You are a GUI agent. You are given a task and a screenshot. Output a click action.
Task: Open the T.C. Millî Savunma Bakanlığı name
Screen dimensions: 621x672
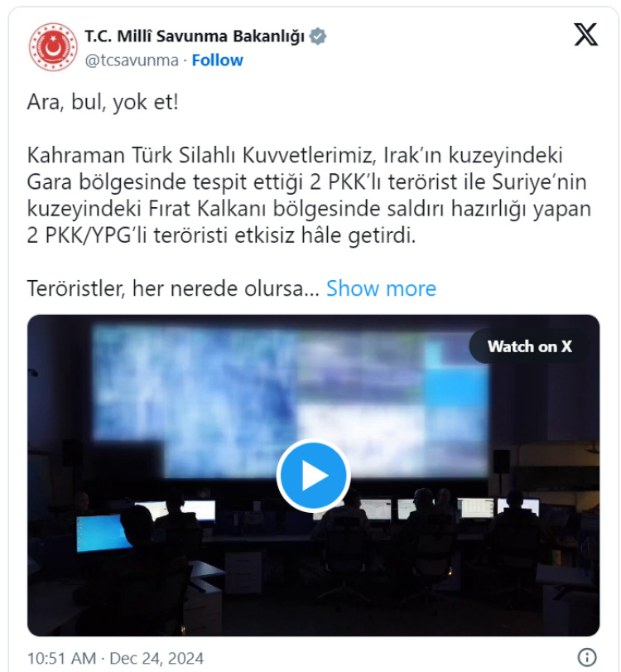(x=195, y=36)
